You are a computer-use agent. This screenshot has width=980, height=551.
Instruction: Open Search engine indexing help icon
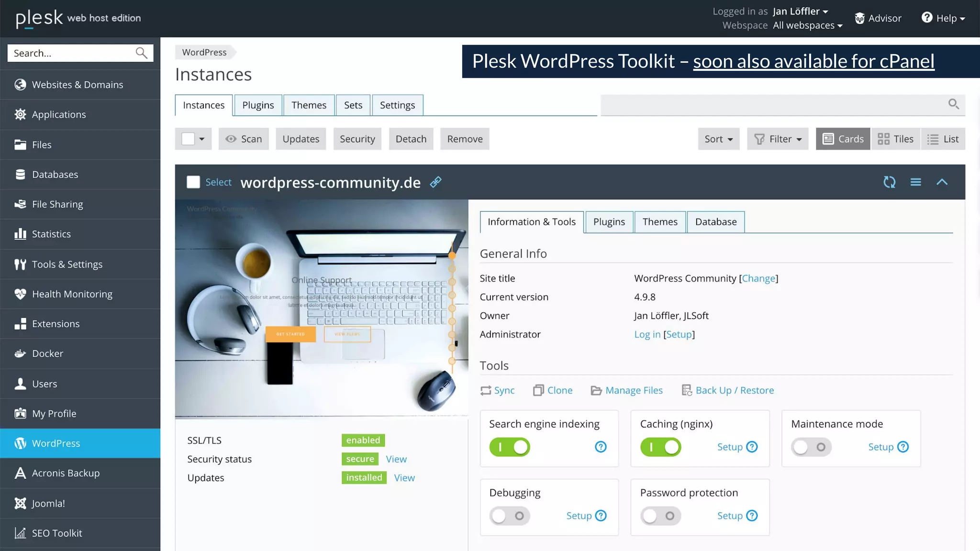[601, 447]
